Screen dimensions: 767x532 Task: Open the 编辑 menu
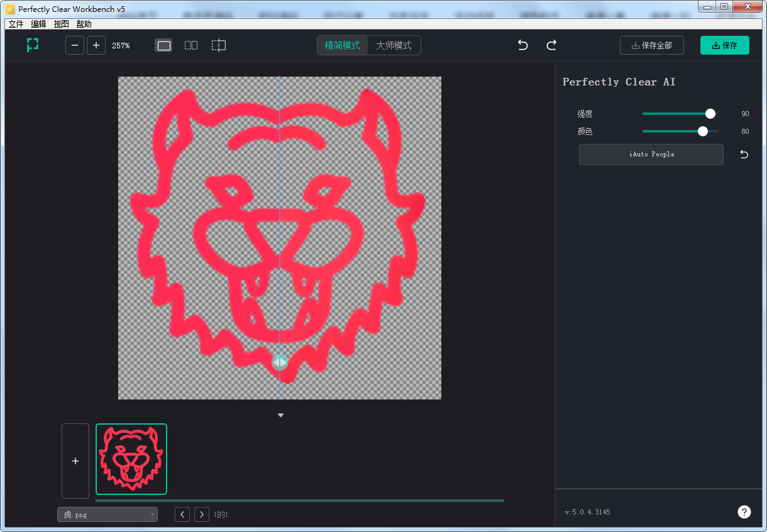38,23
